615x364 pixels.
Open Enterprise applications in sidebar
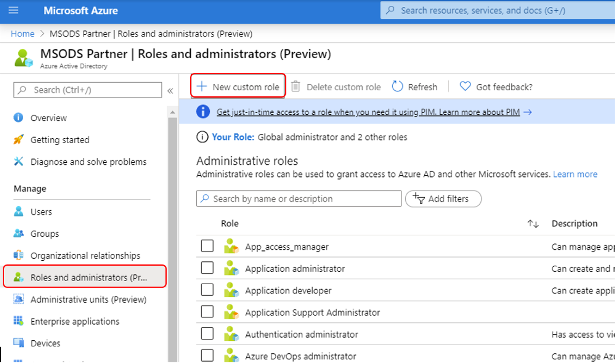pyautogui.click(x=75, y=321)
